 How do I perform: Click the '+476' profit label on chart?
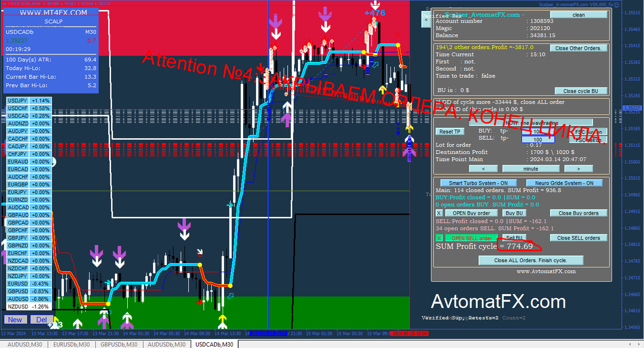point(375,13)
